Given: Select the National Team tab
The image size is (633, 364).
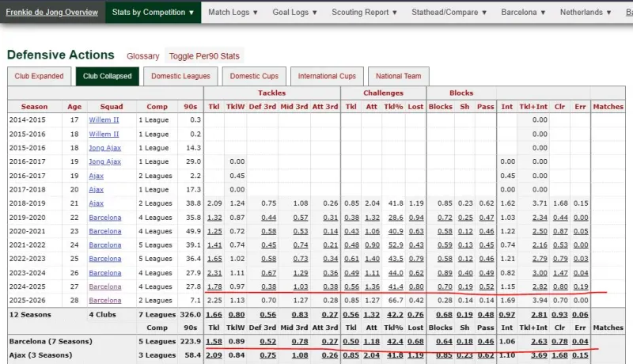Looking at the screenshot, I should click(x=398, y=76).
